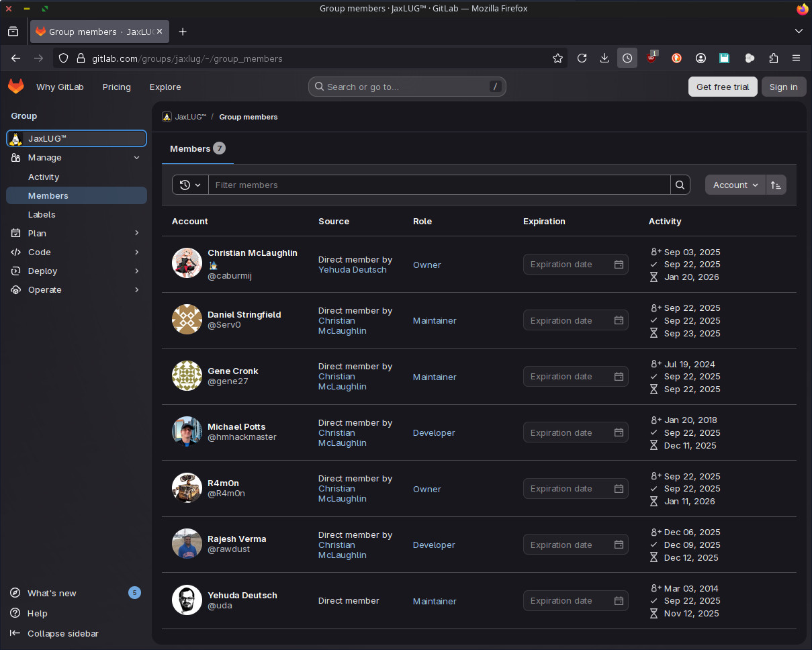Click the Get free trial button
Viewport: 812px width, 650px height.
(723, 87)
